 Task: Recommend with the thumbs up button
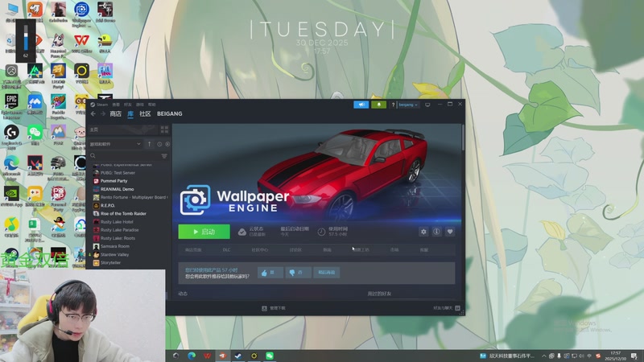[x=270, y=273]
